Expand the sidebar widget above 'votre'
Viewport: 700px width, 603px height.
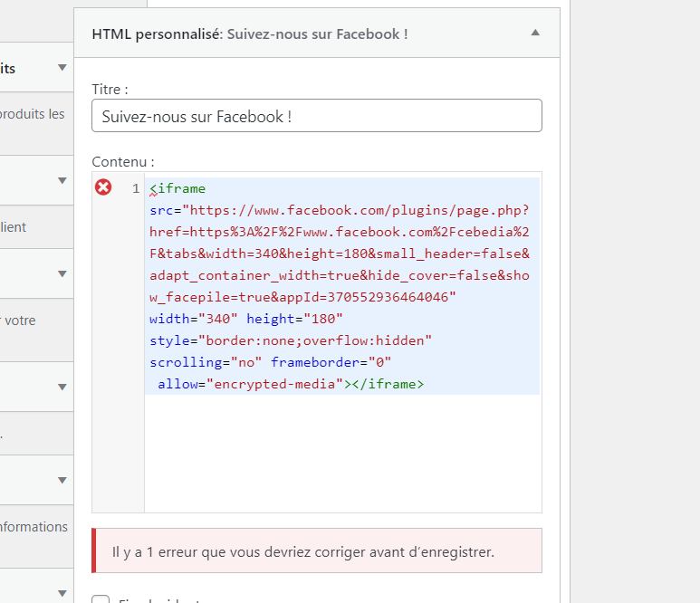coord(62,273)
